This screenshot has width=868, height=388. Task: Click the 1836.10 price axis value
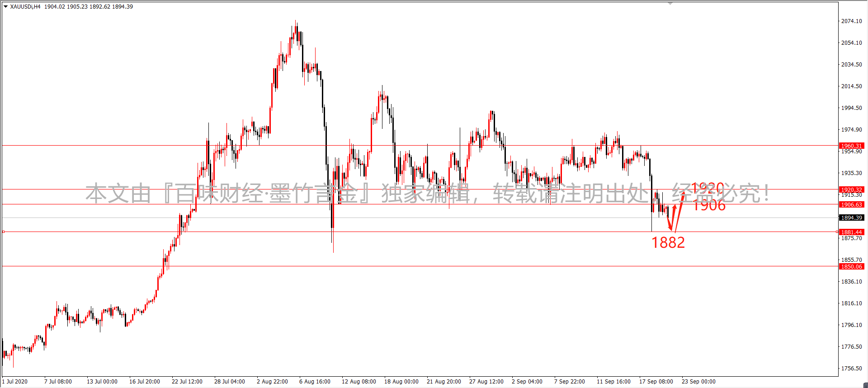point(851,282)
